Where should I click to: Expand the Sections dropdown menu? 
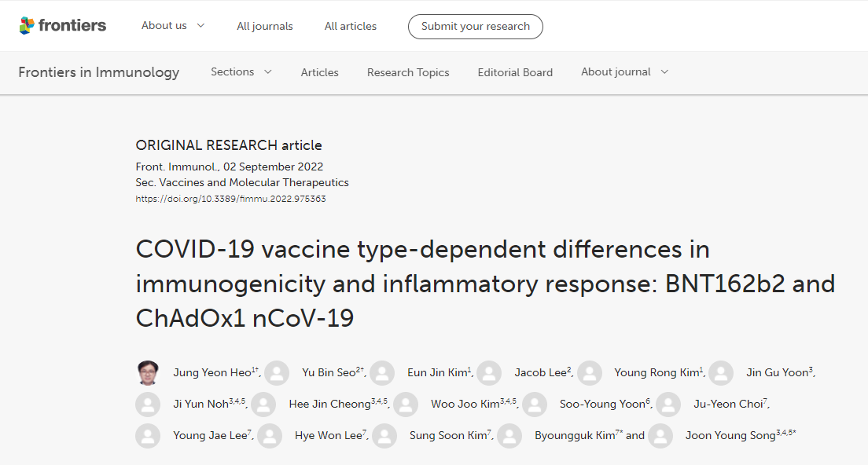241,72
